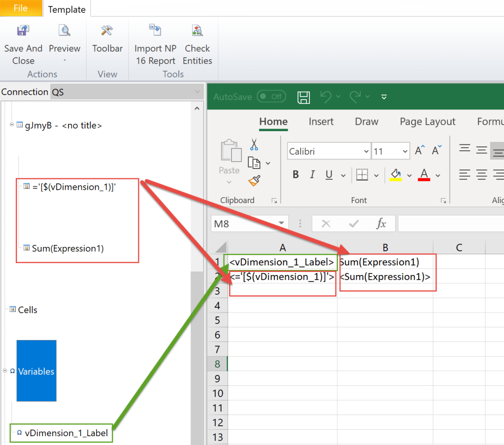This screenshot has width=504, height=445.
Task: Click the Undo button
Action: point(327,97)
